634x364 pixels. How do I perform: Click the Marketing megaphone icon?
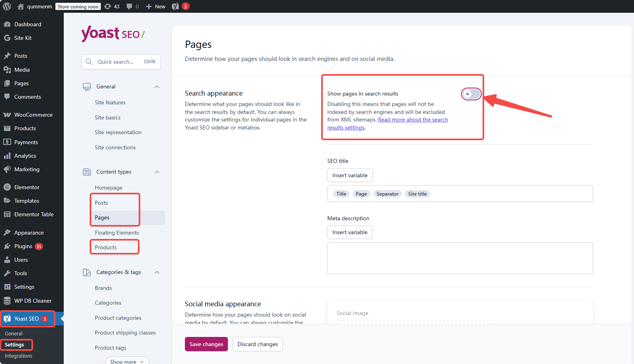pos(7,169)
